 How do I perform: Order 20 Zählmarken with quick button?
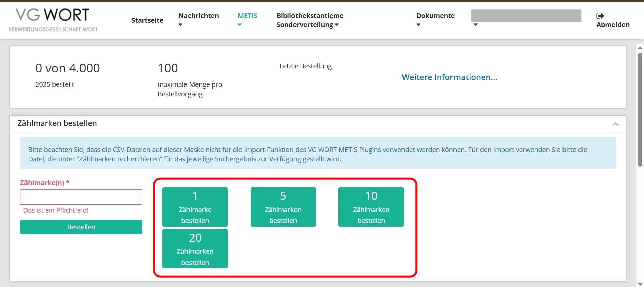tap(195, 249)
